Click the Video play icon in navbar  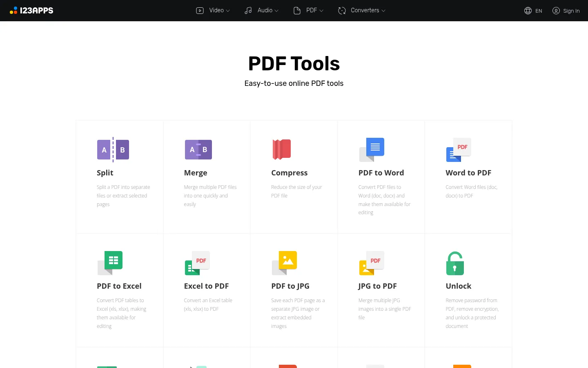(200, 11)
